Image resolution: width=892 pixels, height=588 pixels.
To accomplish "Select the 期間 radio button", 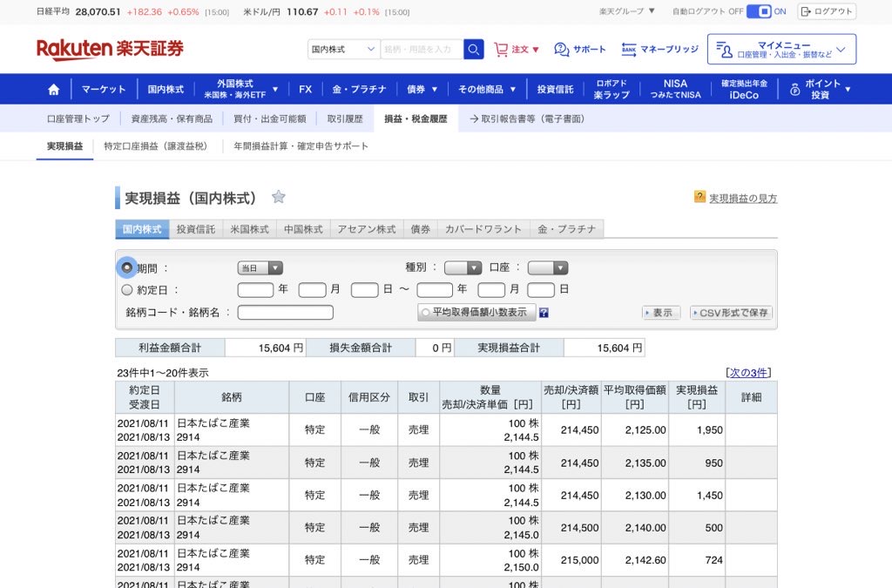I will pyautogui.click(x=127, y=268).
